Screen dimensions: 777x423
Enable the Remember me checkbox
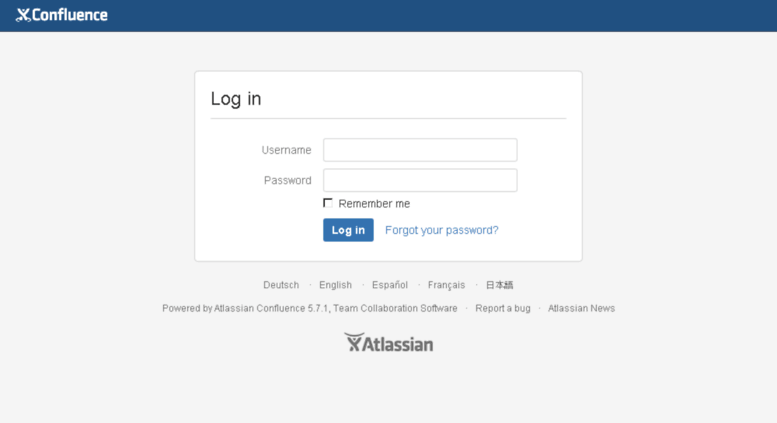(328, 203)
